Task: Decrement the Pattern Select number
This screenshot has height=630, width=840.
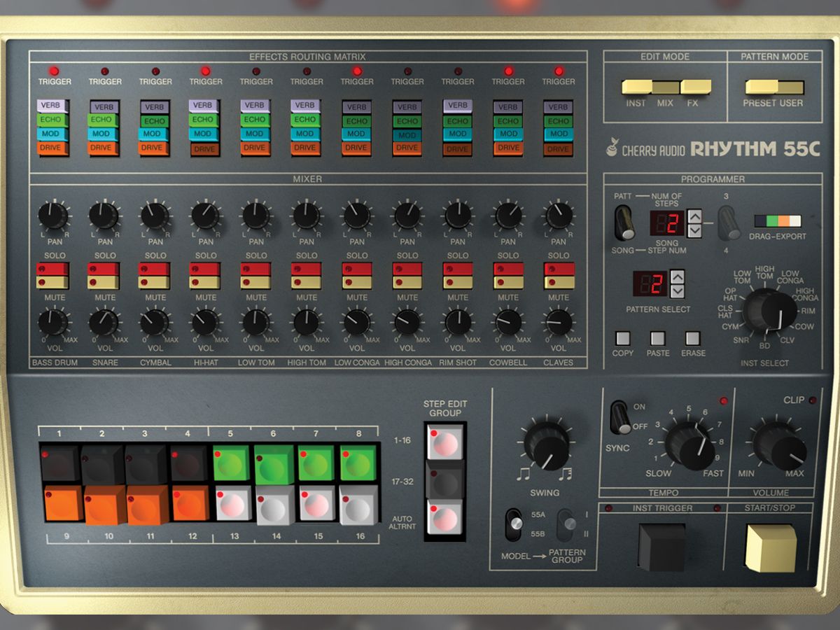Action: tap(677, 290)
